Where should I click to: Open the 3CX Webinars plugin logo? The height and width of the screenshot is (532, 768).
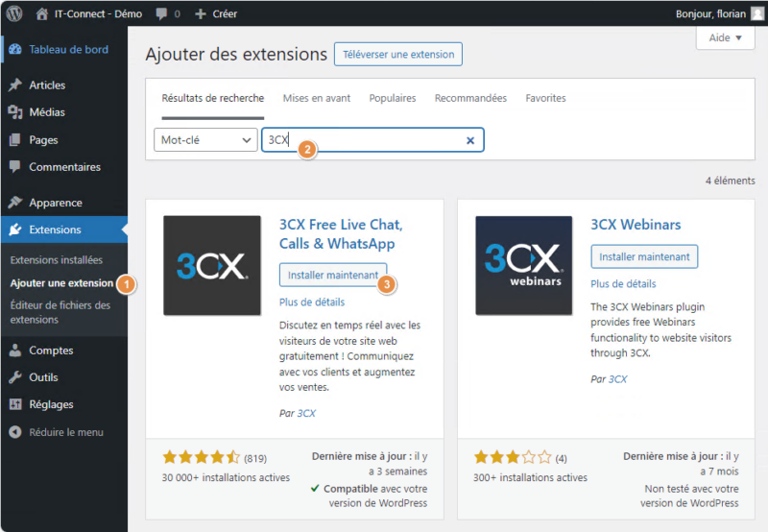523,265
